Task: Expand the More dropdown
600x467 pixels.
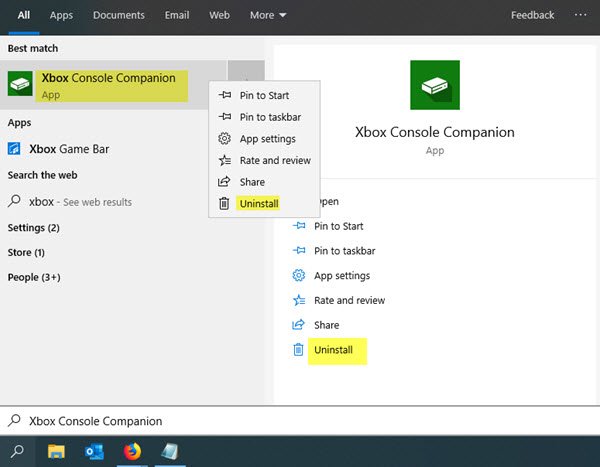Action: pos(268,15)
